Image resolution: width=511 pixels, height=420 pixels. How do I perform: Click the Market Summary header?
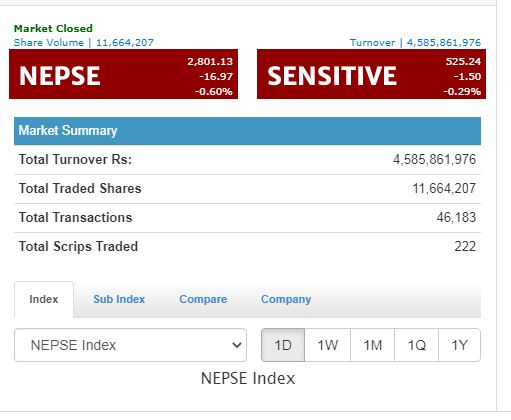coord(247,131)
